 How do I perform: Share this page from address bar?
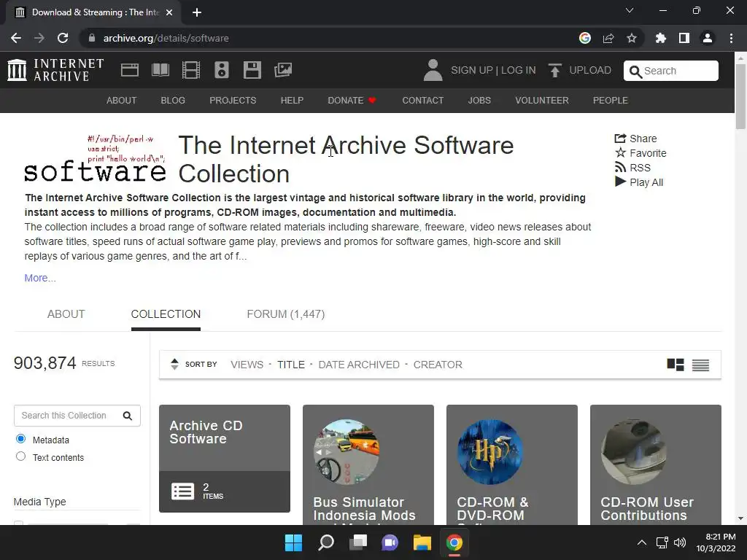[x=608, y=38]
